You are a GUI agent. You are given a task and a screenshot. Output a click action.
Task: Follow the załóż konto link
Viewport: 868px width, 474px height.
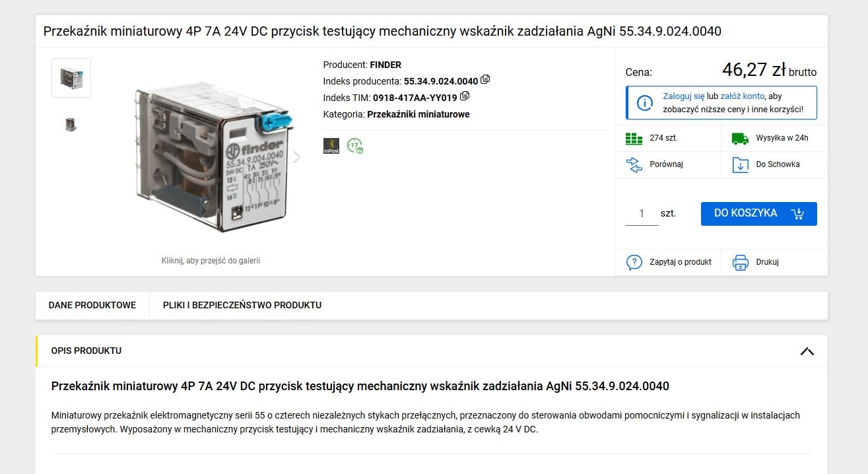(x=743, y=96)
